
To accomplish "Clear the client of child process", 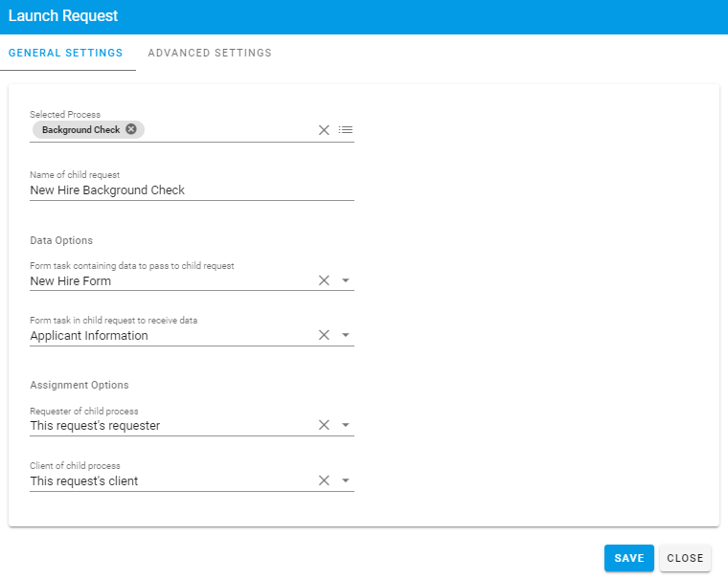I will point(324,480).
